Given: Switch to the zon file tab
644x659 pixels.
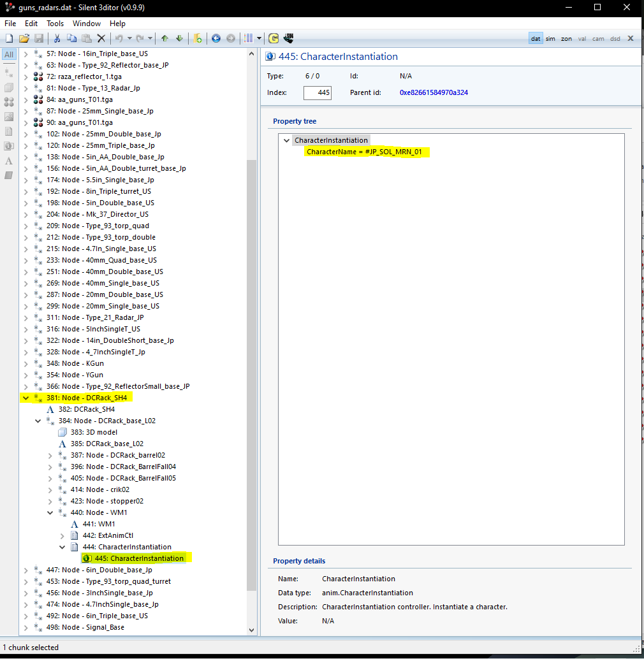Looking at the screenshot, I should point(566,39).
